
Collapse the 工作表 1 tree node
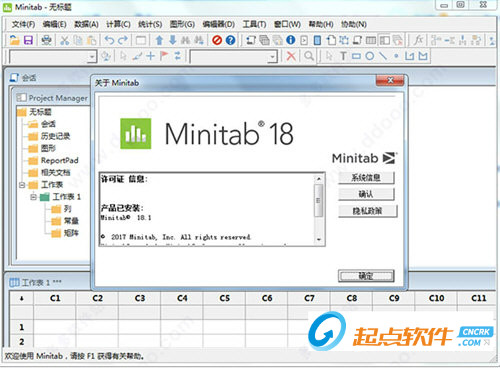coord(33,197)
